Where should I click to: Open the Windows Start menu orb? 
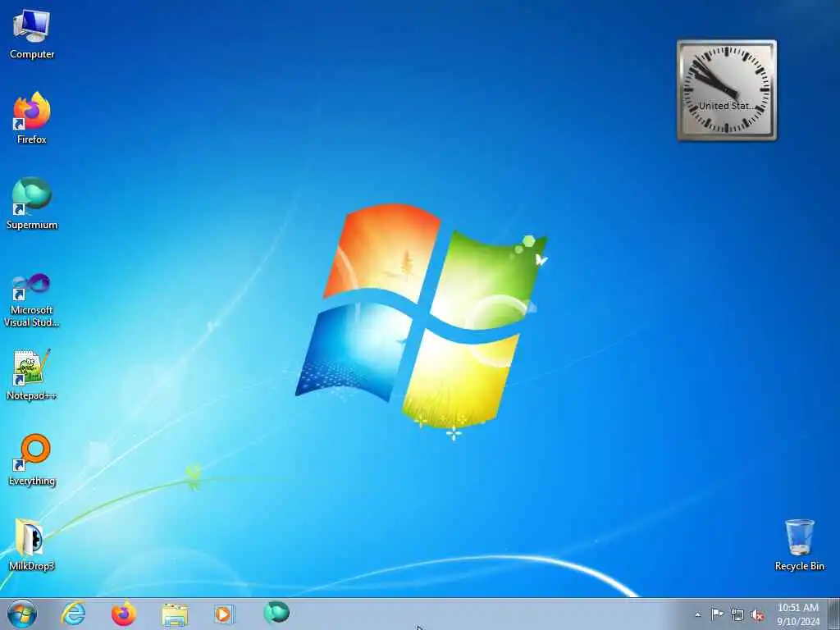[x=22, y=614]
